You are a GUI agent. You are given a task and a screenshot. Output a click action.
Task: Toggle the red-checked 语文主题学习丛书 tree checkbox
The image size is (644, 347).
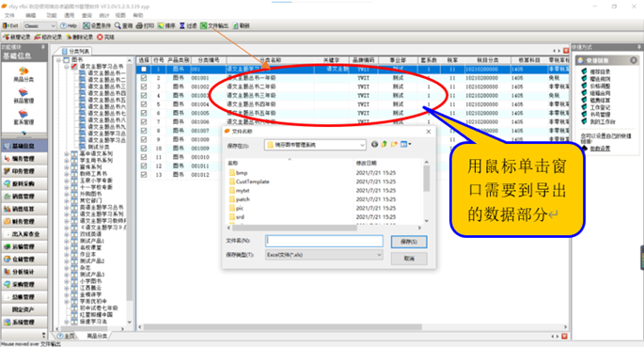[74, 66]
